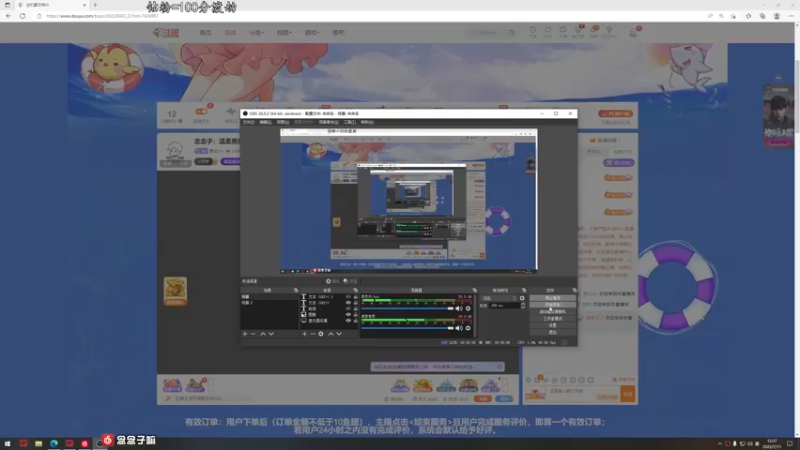Toggle the orange switch beside number 12

201,112
